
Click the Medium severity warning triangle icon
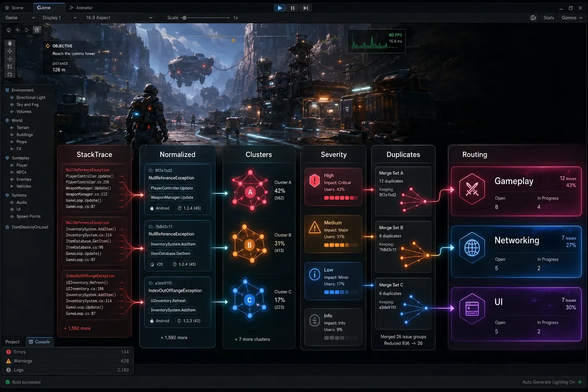(x=315, y=227)
